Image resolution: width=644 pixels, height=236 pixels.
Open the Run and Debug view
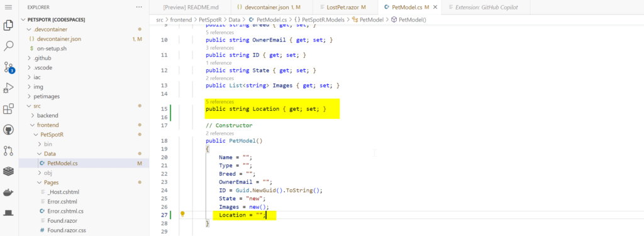pos(8,87)
